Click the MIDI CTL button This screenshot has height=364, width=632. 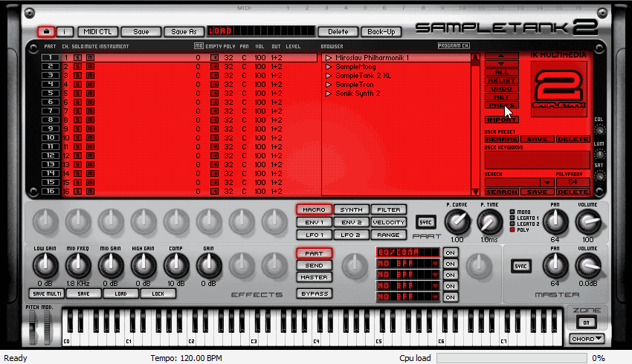[x=97, y=31]
